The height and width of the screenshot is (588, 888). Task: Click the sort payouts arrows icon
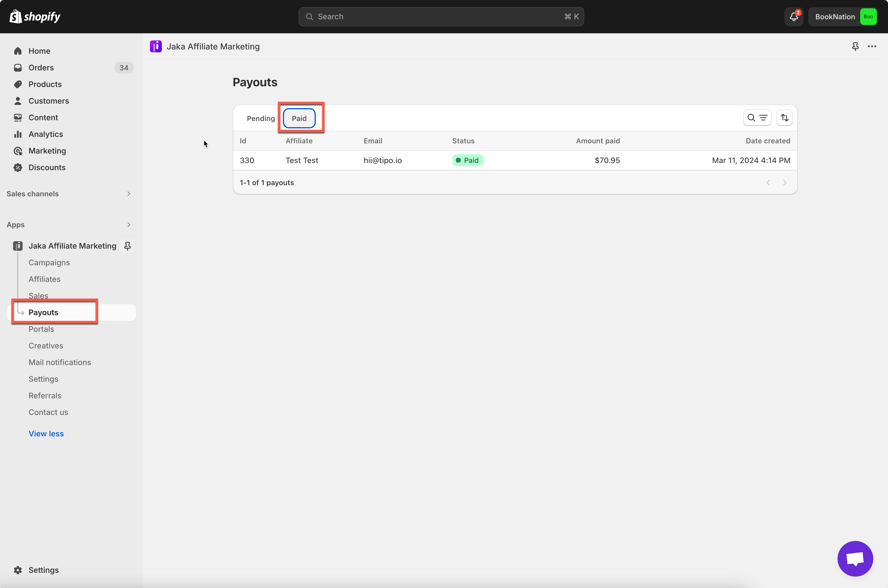pos(784,118)
